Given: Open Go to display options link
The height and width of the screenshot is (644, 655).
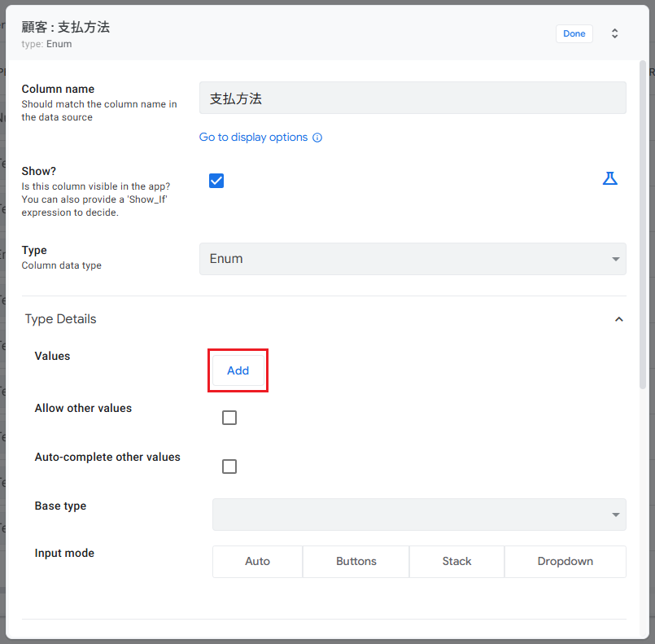Looking at the screenshot, I should click(x=253, y=138).
